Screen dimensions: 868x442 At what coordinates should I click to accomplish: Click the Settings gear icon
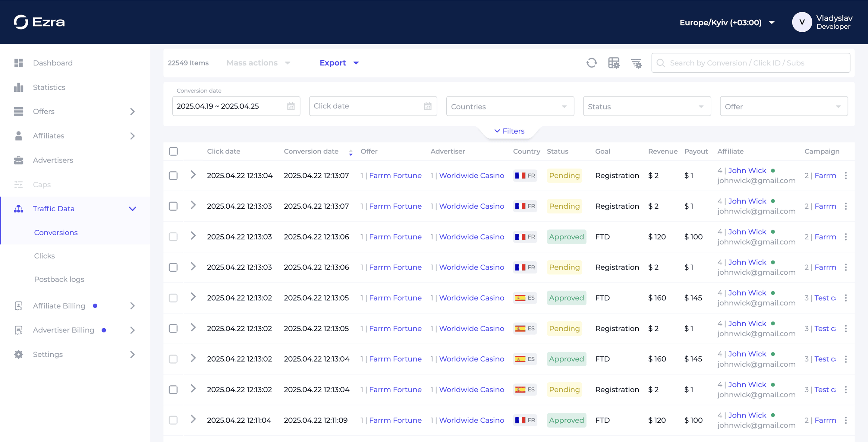(x=18, y=354)
